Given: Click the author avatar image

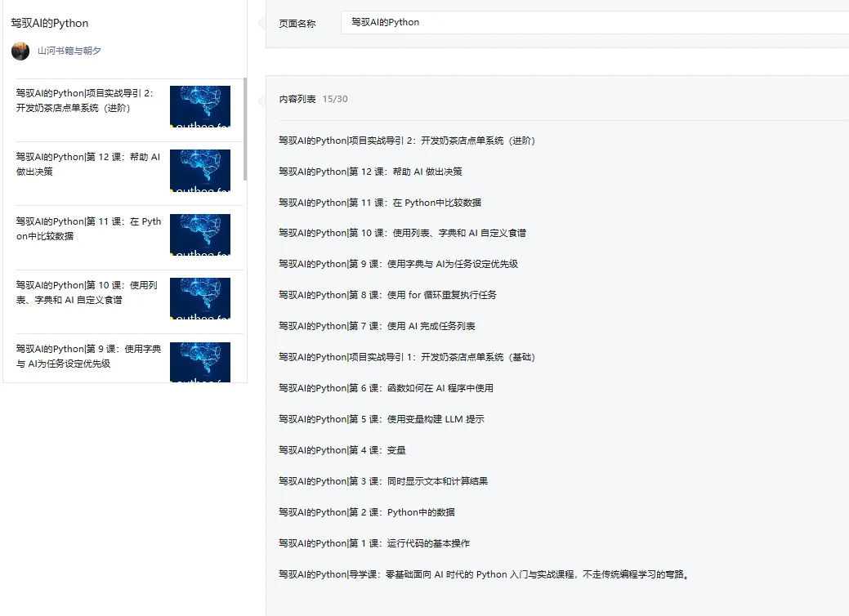Looking at the screenshot, I should tap(20, 51).
